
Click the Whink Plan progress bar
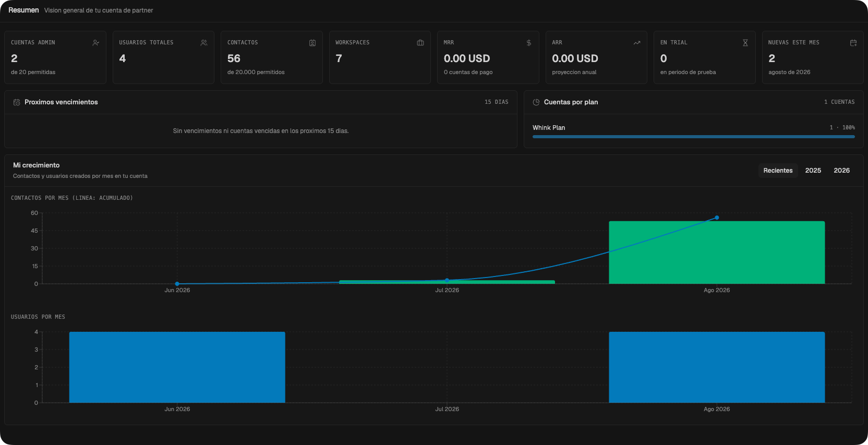click(694, 137)
